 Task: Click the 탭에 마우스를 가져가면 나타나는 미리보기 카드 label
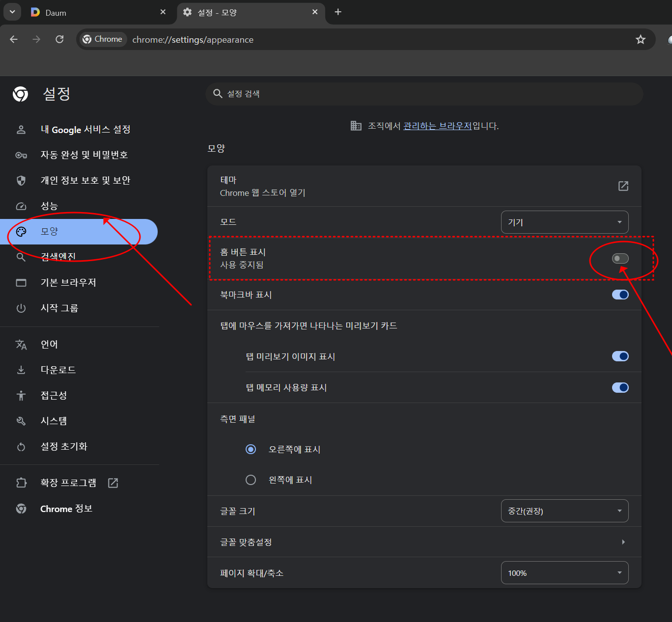[308, 326]
